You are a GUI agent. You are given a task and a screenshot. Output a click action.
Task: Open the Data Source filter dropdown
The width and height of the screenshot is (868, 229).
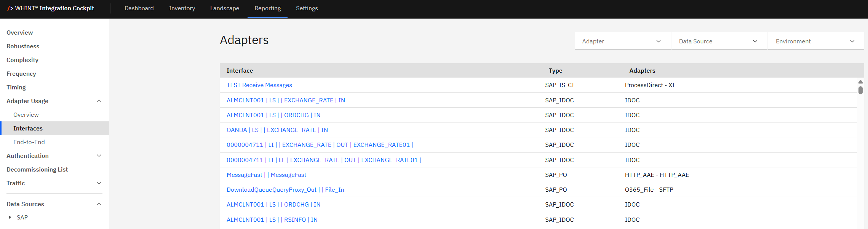pos(719,41)
